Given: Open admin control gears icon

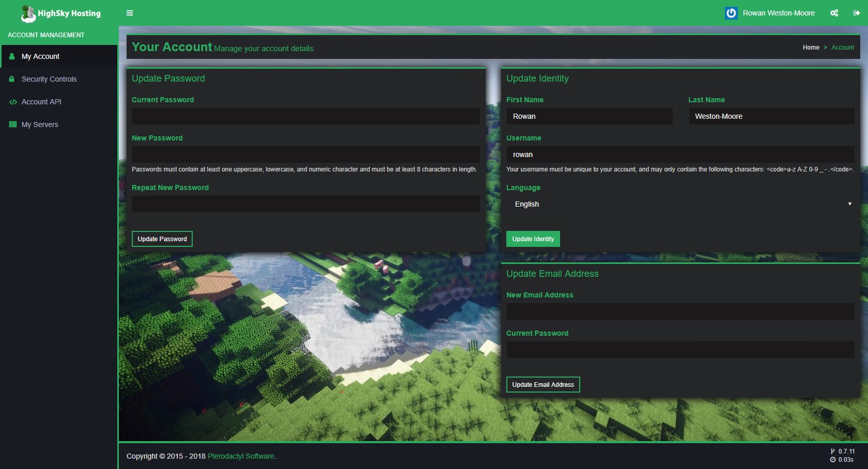Looking at the screenshot, I should 834,13.
